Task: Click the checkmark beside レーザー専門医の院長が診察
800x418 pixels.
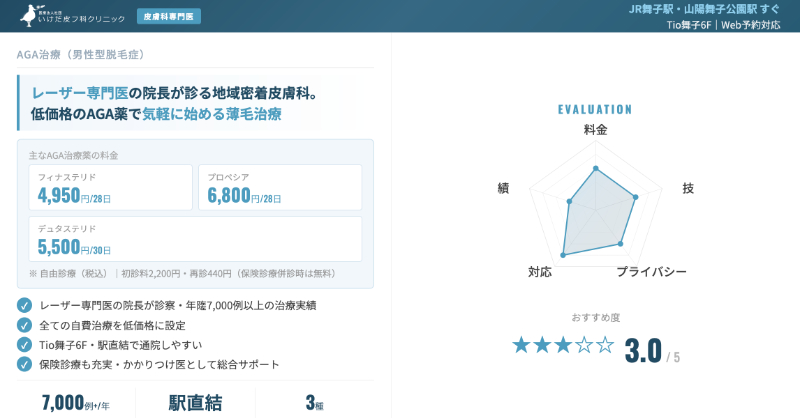Action: [x=25, y=305]
